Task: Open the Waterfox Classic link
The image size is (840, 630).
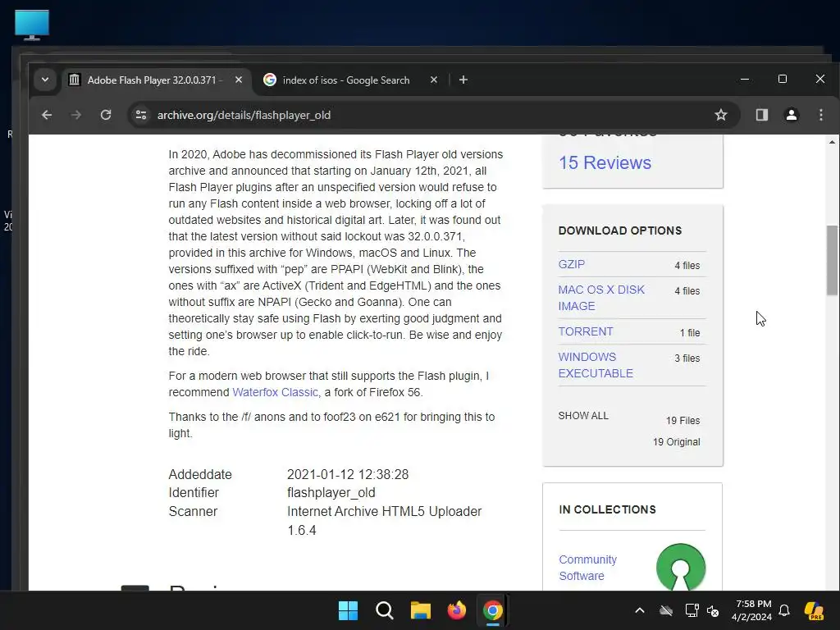Action: click(276, 392)
